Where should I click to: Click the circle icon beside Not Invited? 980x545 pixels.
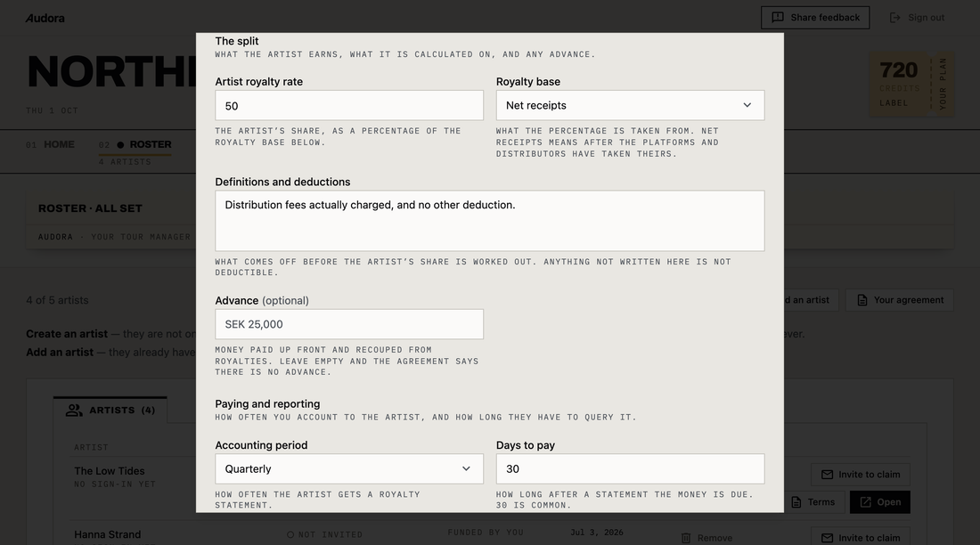(290, 535)
